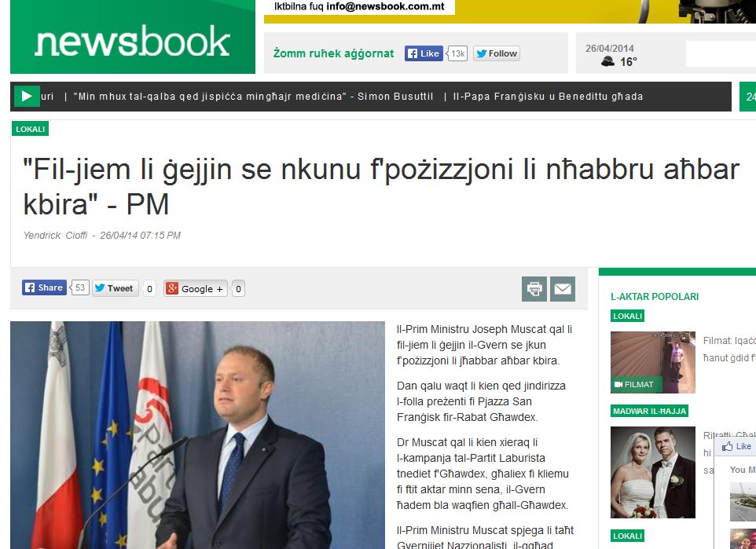Image resolution: width=756 pixels, height=549 pixels.
Task: Click the weather cloud icon
Action: pos(607,61)
